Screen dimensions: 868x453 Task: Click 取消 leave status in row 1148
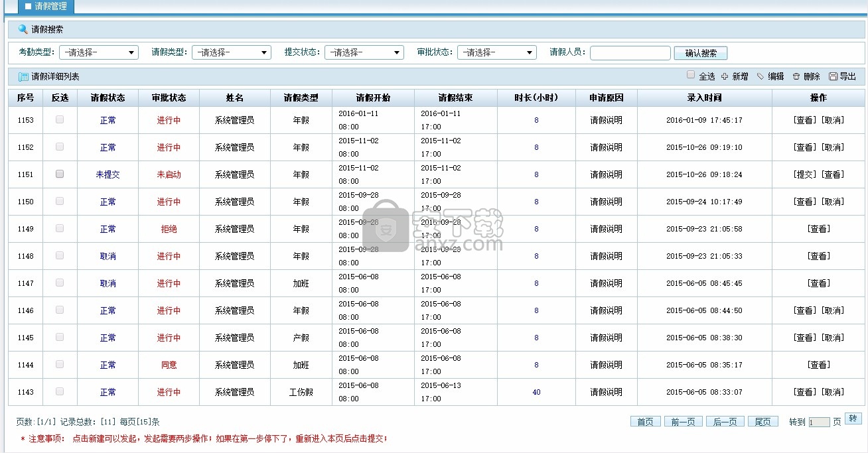[x=108, y=256]
